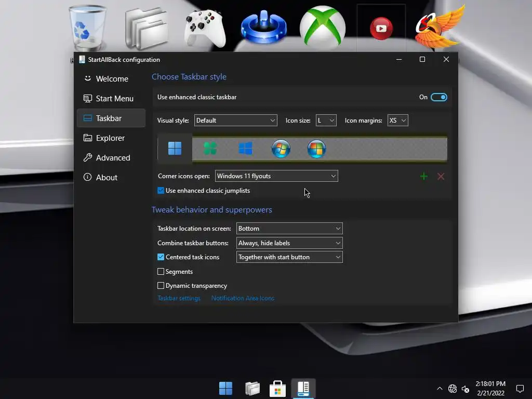The image size is (532, 399).
Task: Add custom start button with green plus
Action: 424,177
